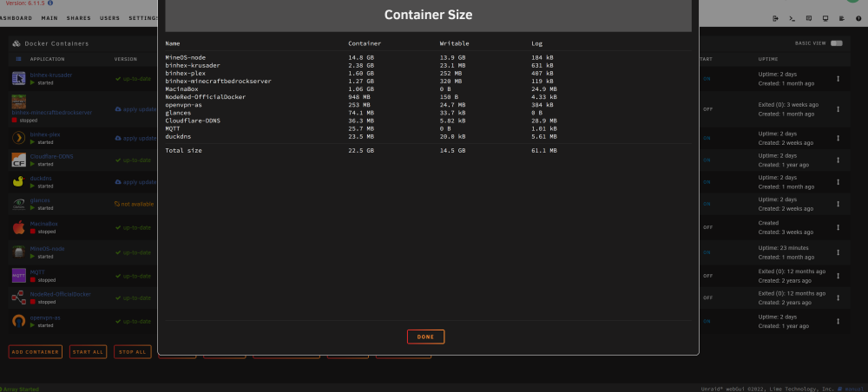Open the MineOS-node container name link
868x392 pixels.
[x=47, y=249]
